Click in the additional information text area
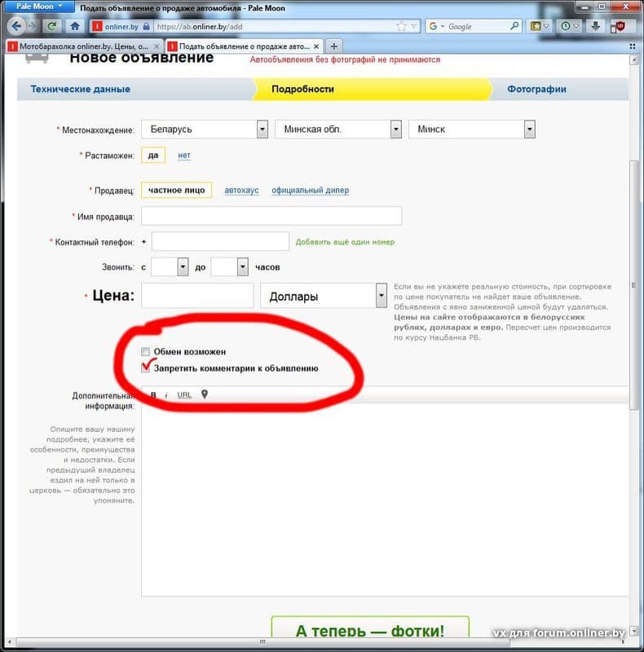Viewport: 644px width, 652px height. point(385,499)
